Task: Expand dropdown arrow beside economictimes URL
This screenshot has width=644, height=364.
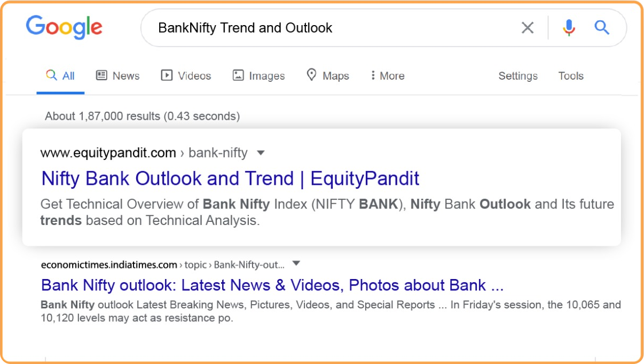Action: click(296, 264)
